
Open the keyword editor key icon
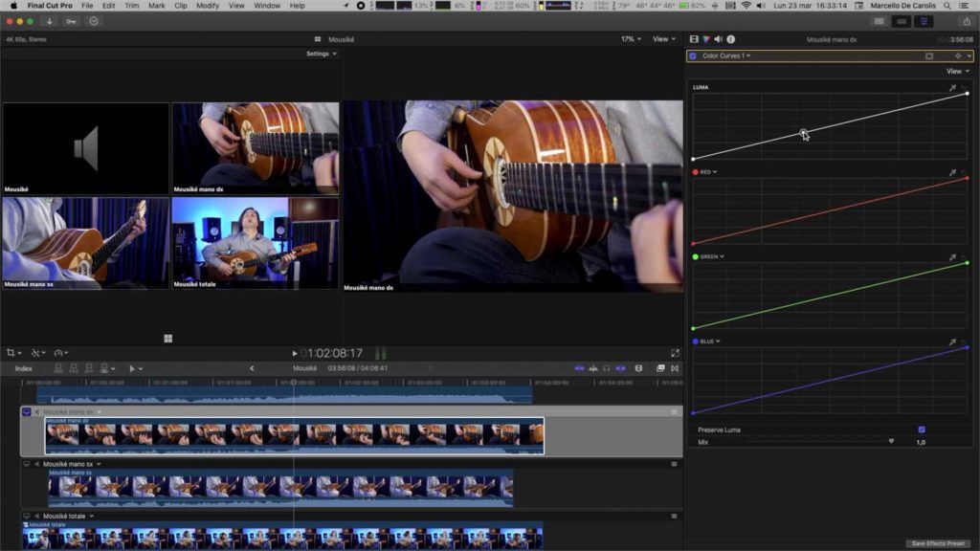[x=71, y=21]
